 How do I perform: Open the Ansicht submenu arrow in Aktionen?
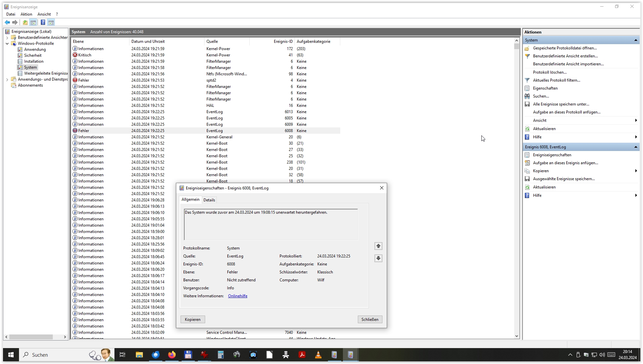click(x=635, y=120)
